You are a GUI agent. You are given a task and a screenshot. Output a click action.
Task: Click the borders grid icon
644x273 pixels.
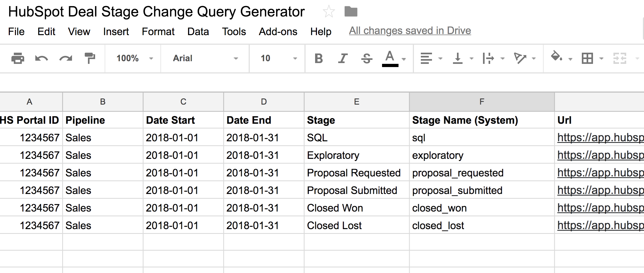pos(587,58)
